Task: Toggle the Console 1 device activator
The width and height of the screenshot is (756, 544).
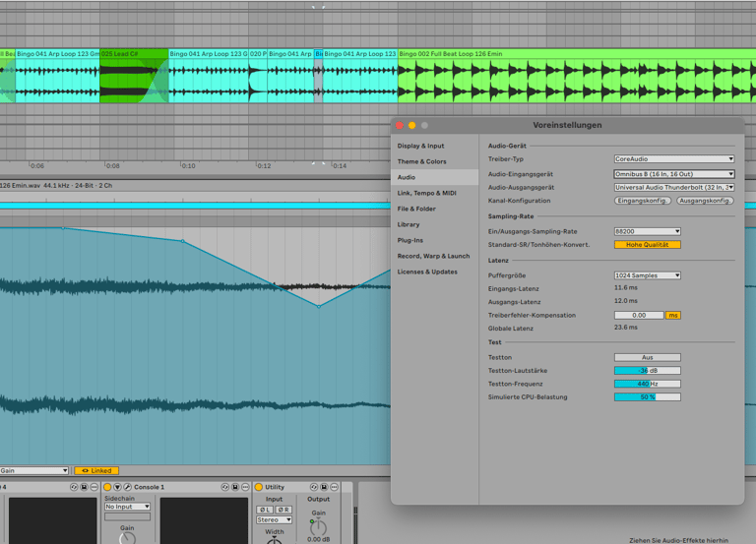Action: 107,487
